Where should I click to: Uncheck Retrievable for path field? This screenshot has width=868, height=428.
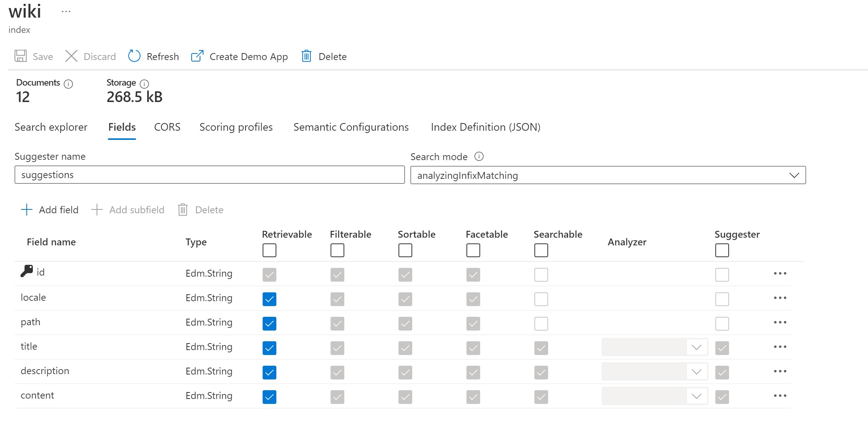[x=269, y=324]
